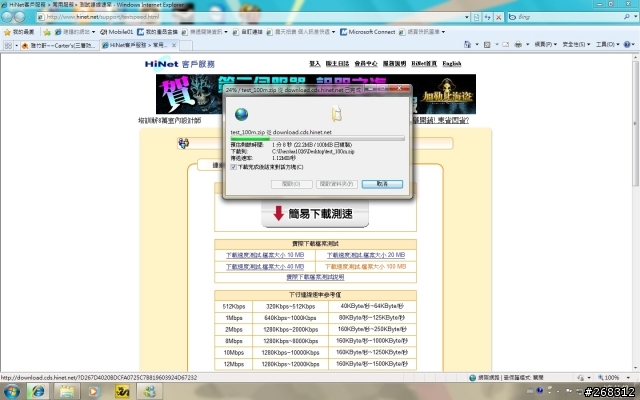Click the IE Forward navigation button
This screenshot has height=400, width=640.
[x=20, y=17]
